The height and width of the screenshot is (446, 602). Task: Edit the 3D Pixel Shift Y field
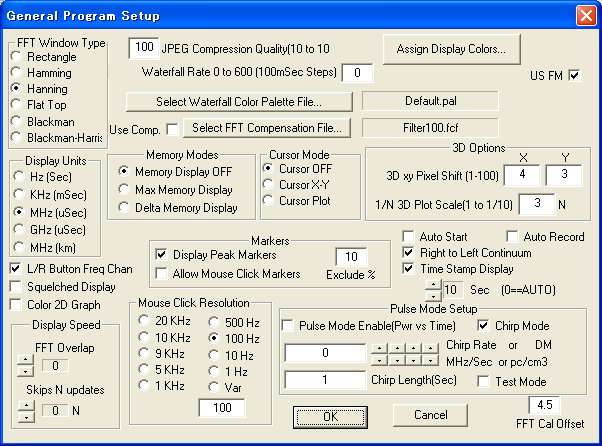click(564, 175)
